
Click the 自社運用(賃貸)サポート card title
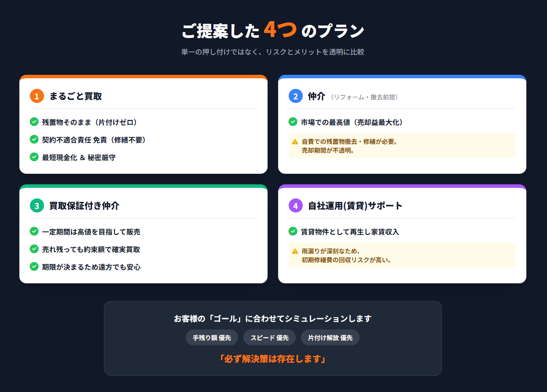355,205
